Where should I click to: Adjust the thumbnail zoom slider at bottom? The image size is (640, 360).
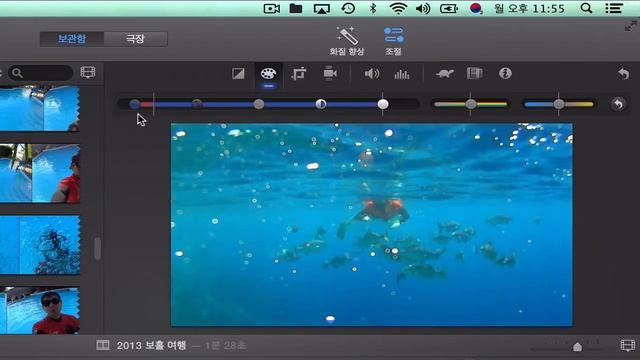point(577,347)
